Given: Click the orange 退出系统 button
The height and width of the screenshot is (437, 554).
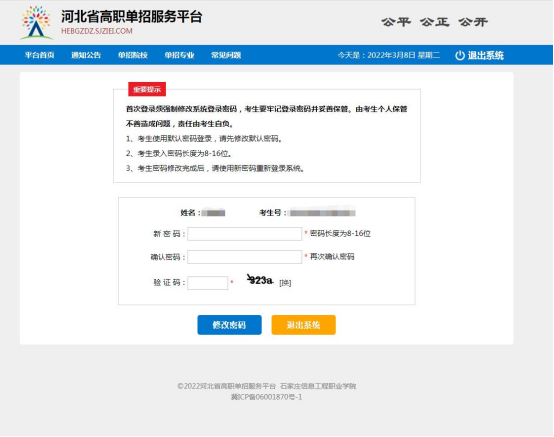Looking at the screenshot, I should click(x=303, y=325).
